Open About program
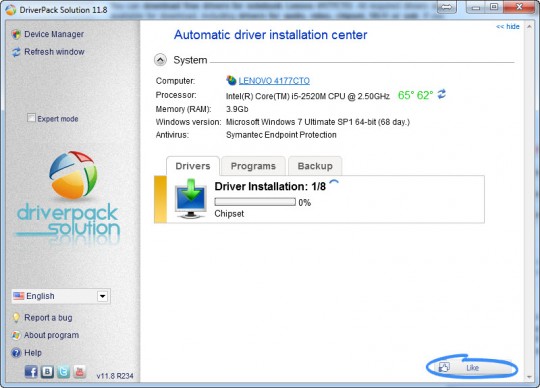 pos(51,335)
